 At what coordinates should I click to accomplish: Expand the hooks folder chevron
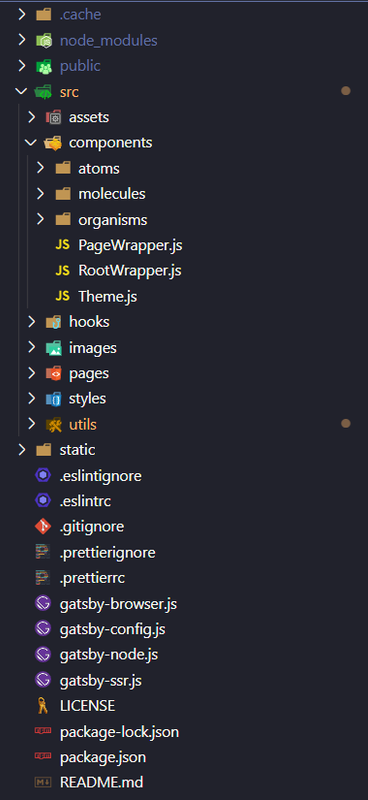point(32,322)
